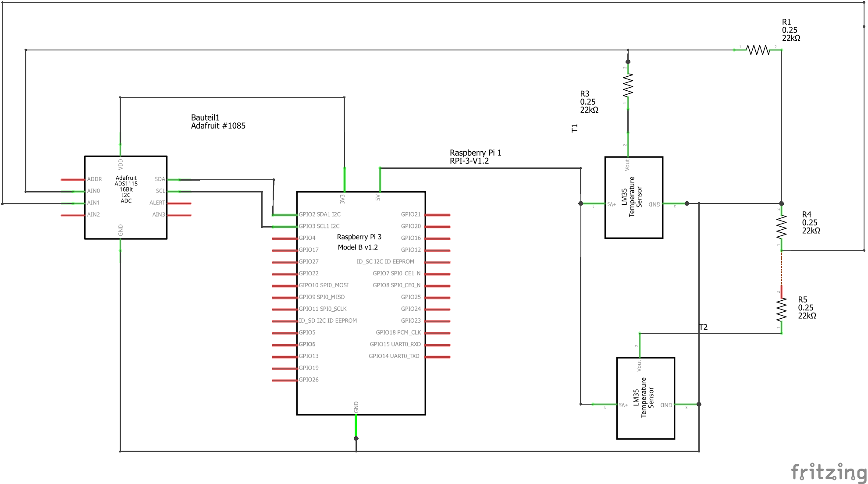This screenshot has width=868, height=484.
Task: Select the R5 resistor zigzag symbol
Action: [782, 310]
